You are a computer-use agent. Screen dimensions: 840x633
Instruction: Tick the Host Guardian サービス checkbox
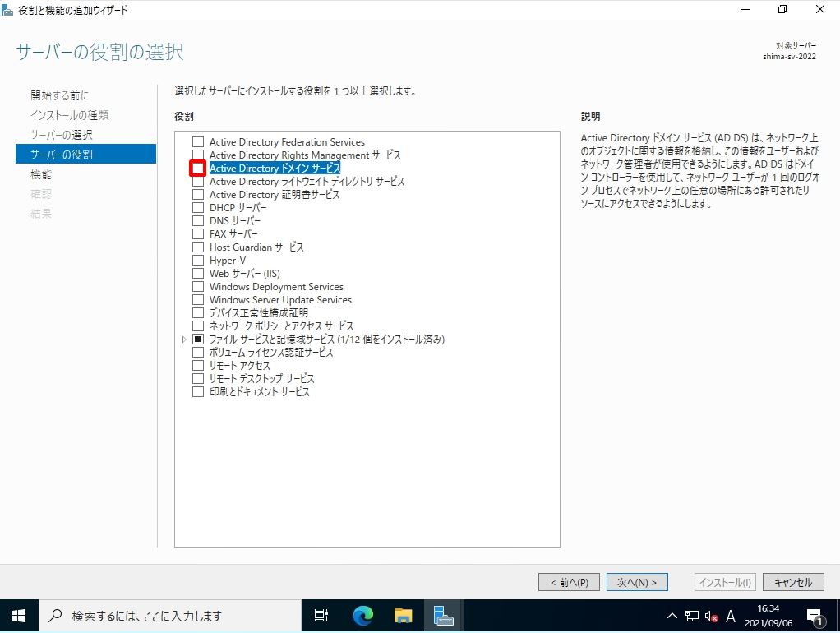[x=198, y=247]
